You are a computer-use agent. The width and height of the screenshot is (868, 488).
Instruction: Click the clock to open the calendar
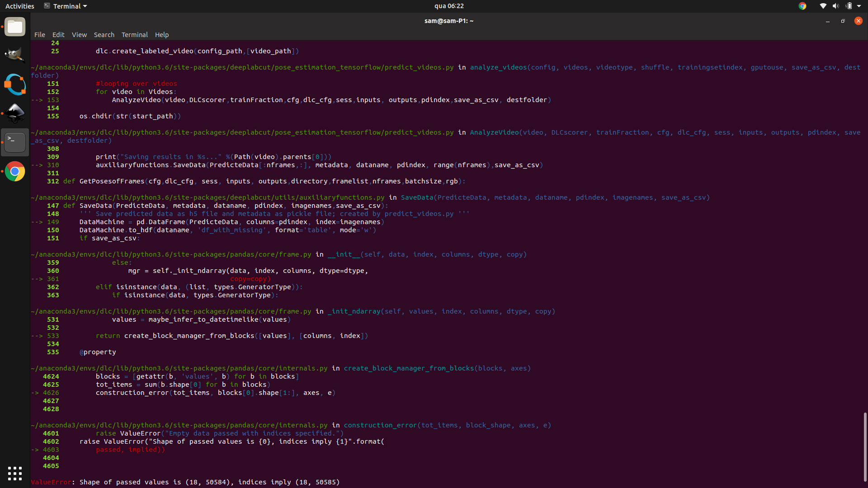pyautogui.click(x=449, y=6)
